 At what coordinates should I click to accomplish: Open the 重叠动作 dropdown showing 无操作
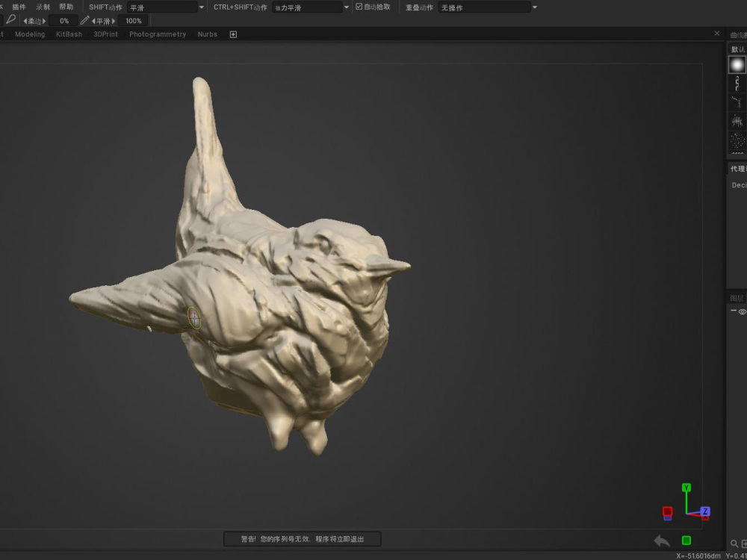[484, 7]
